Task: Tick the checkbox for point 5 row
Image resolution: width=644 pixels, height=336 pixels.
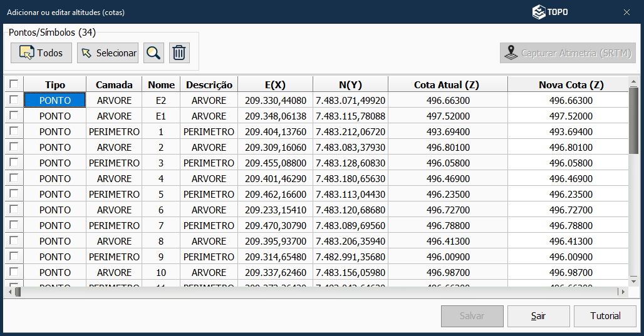Action: [14, 194]
